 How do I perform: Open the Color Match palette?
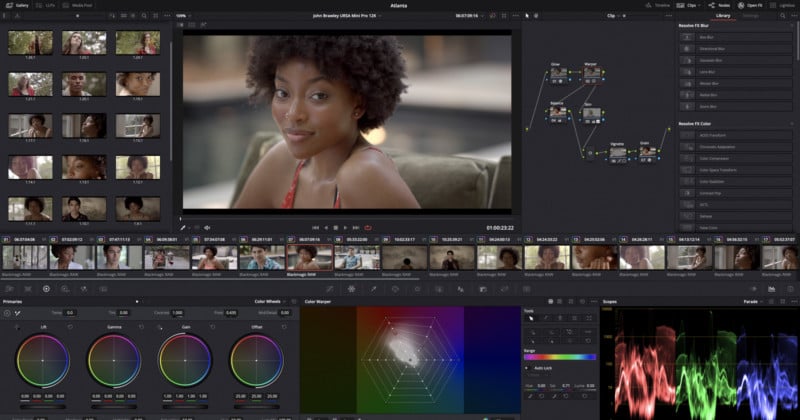coord(28,289)
